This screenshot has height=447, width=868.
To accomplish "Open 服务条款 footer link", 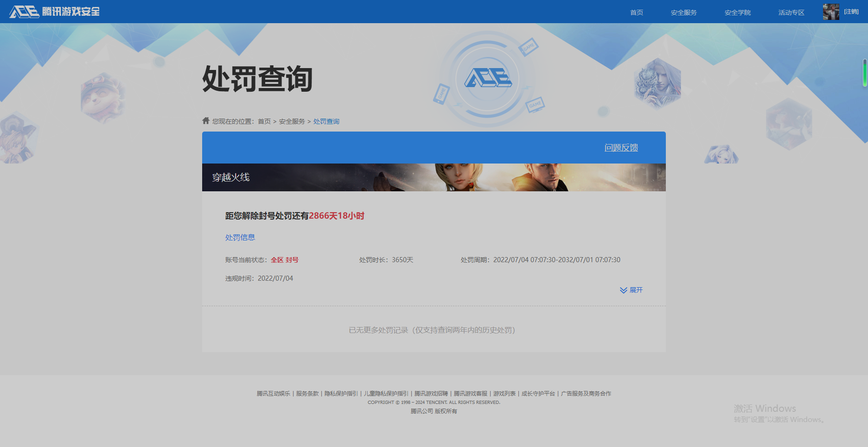I will [307, 393].
